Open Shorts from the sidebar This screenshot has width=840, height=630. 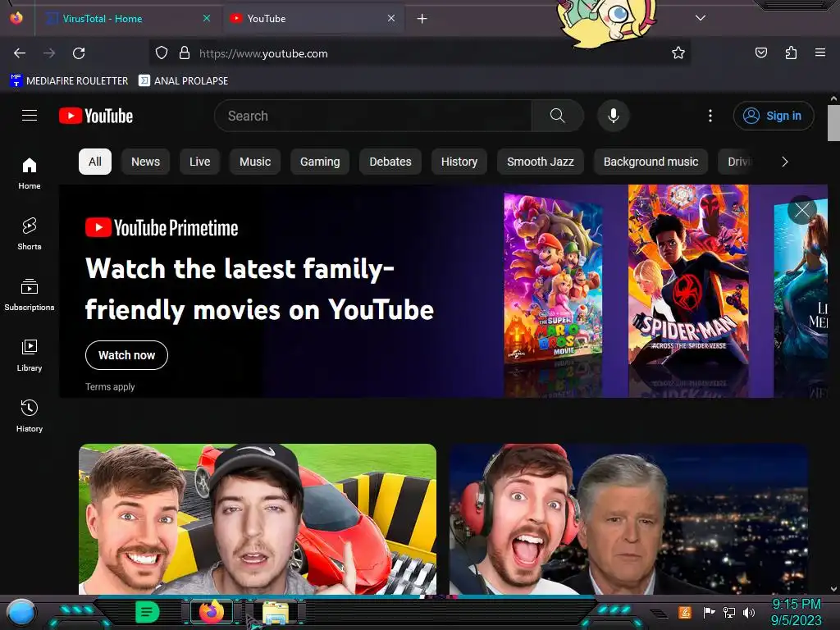30,234
